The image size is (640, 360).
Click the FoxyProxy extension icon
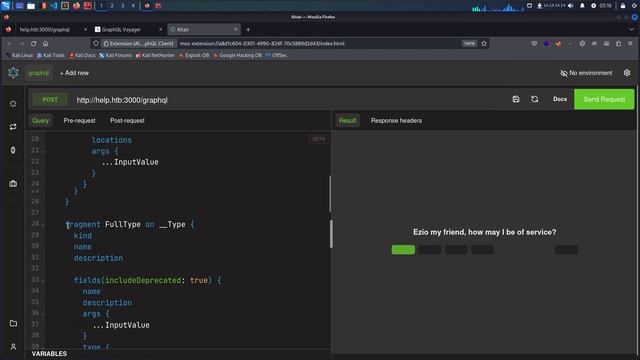point(558,43)
